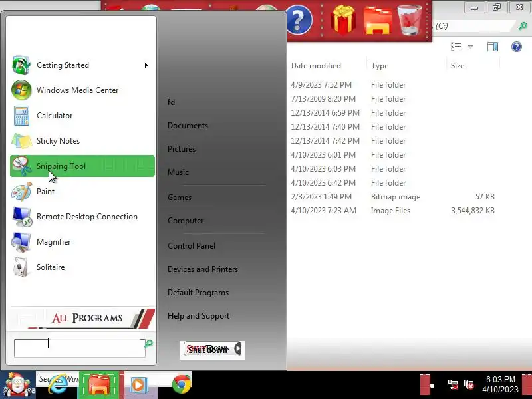Expand the Getting Started submenu arrow
This screenshot has height=399, width=532.
[x=146, y=65]
